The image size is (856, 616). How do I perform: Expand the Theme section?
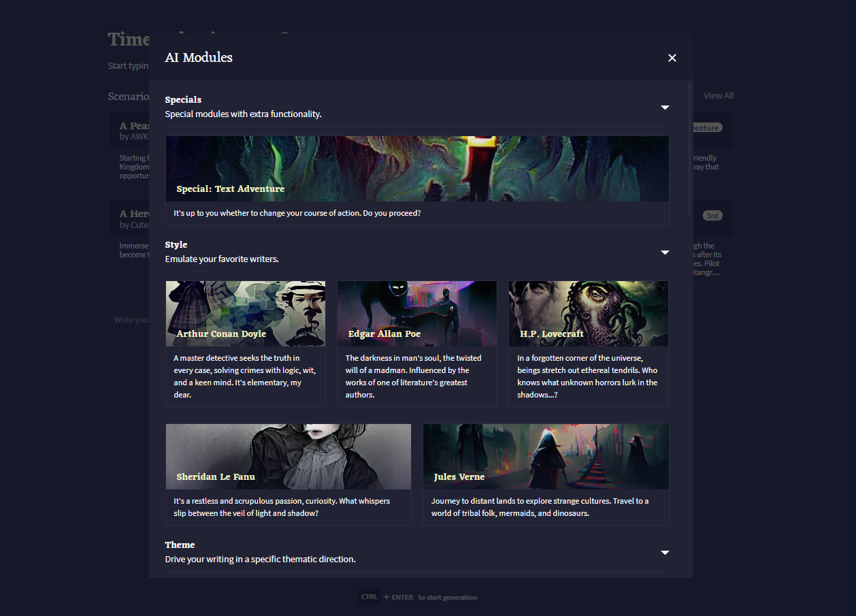click(x=665, y=553)
